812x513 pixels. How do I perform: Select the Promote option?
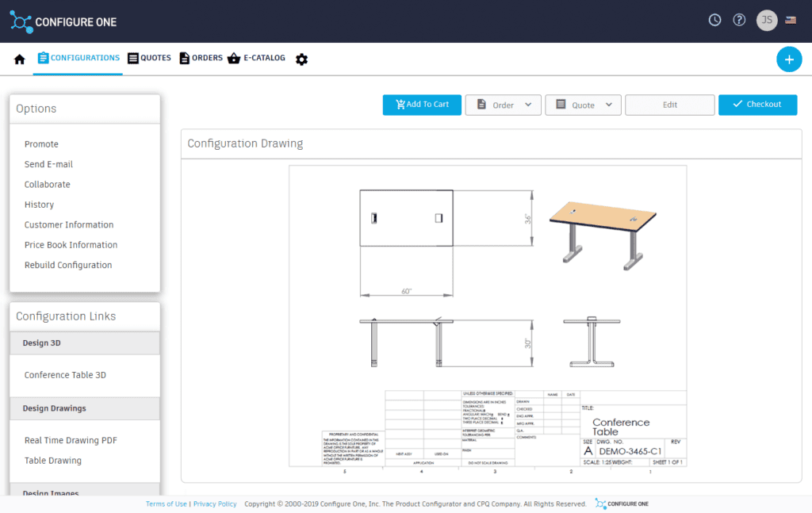pyautogui.click(x=41, y=144)
